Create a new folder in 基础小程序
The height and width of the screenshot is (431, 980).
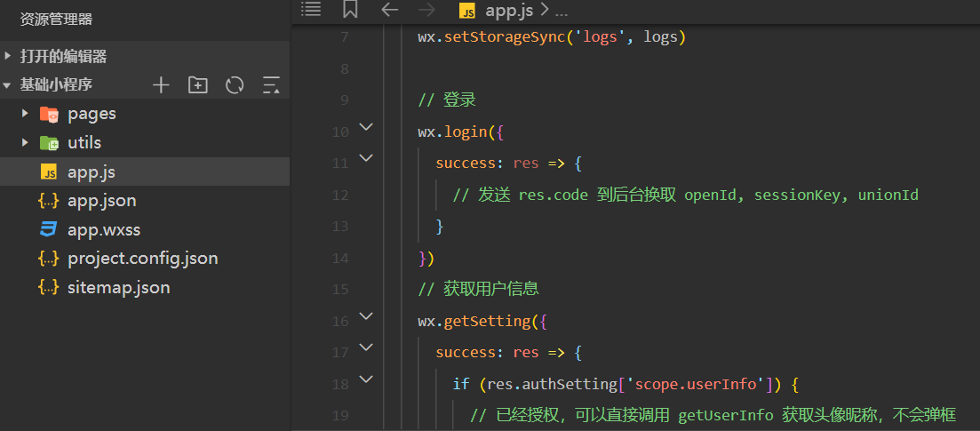pyautogui.click(x=198, y=85)
